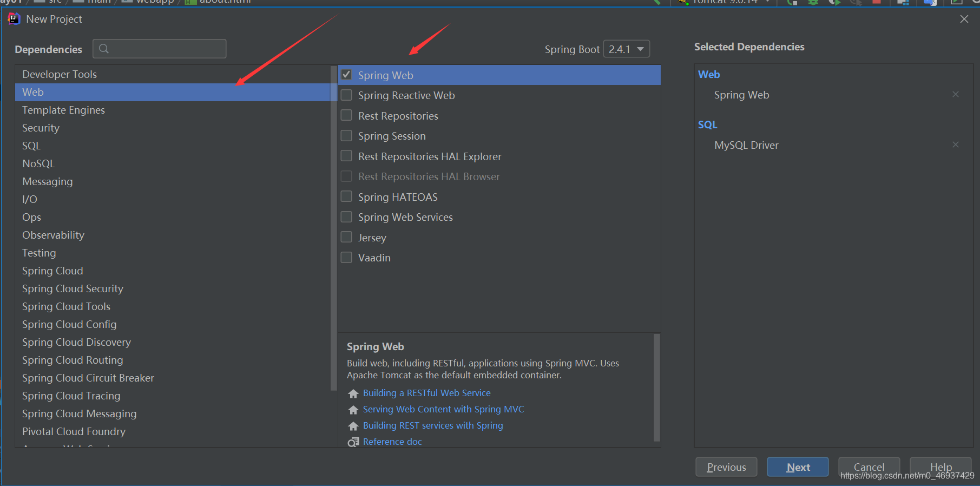Viewport: 980px width, 486px height.
Task: Click home icon beside Serving Web Content
Action: click(353, 410)
